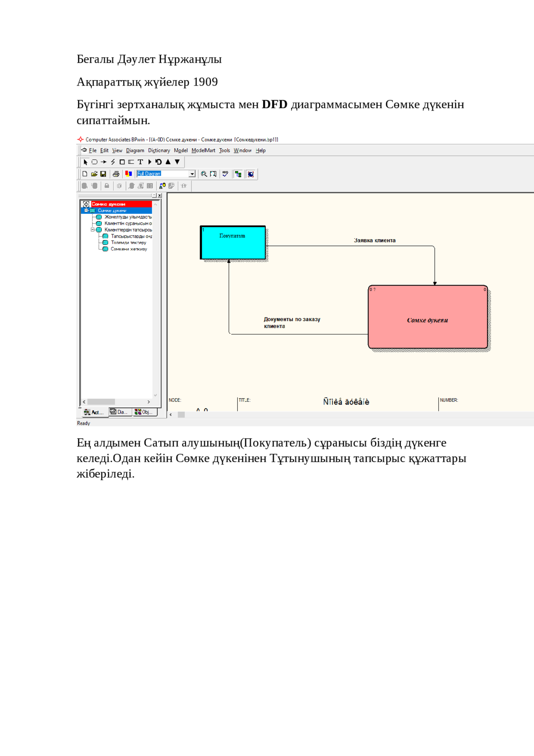
Task: Click the cyan Покупатель external entity box
Action: [x=233, y=243]
